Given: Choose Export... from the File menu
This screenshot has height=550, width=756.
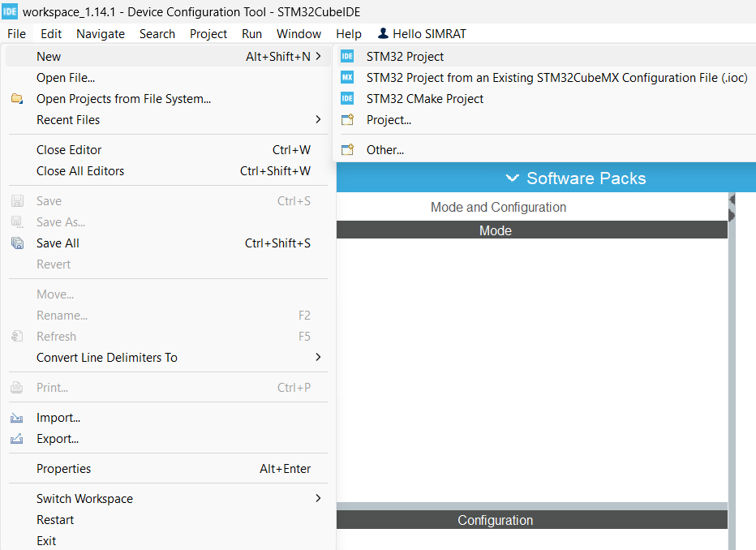Looking at the screenshot, I should [168, 439].
